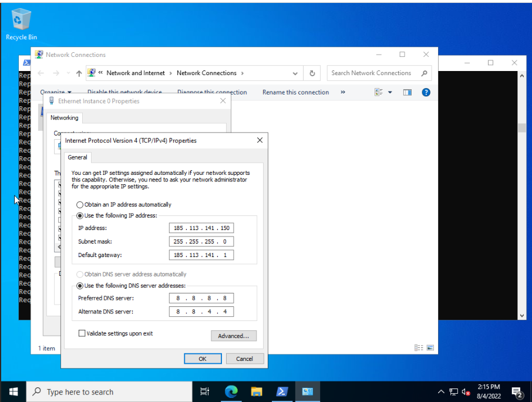
Task: Expand the address bar history dropdown
Action: point(295,73)
